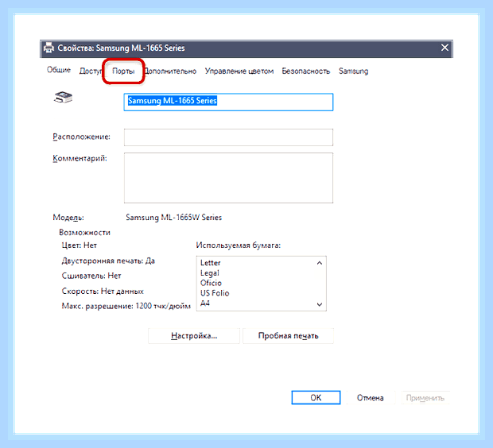Click the Пробная печать button

288,336
